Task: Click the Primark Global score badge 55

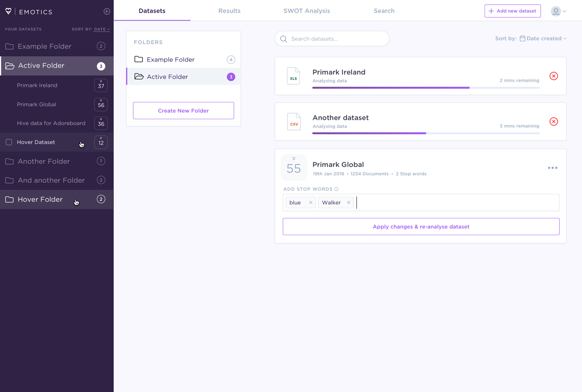Action: [x=294, y=168]
